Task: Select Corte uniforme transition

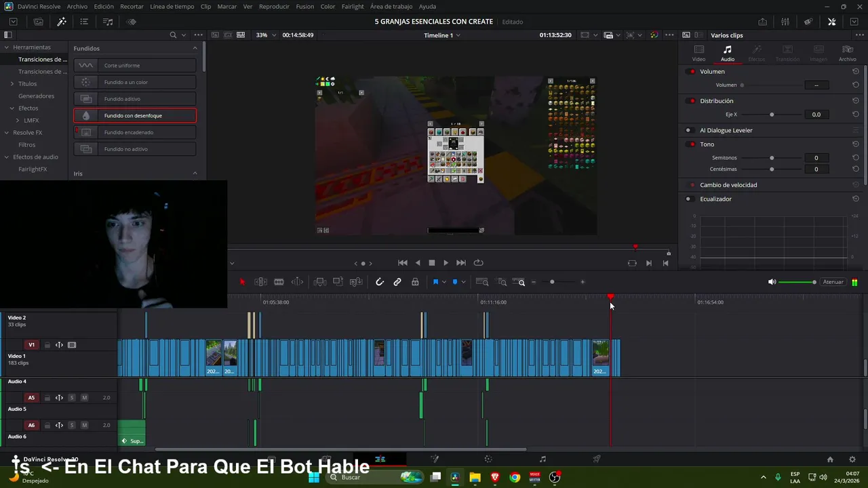Action: tap(135, 66)
